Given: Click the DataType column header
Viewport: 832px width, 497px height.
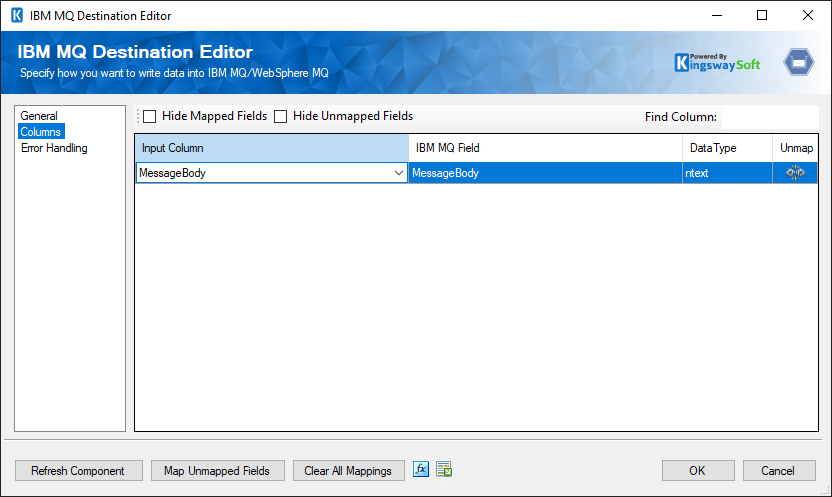Looking at the screenshot, I should 727,148.
